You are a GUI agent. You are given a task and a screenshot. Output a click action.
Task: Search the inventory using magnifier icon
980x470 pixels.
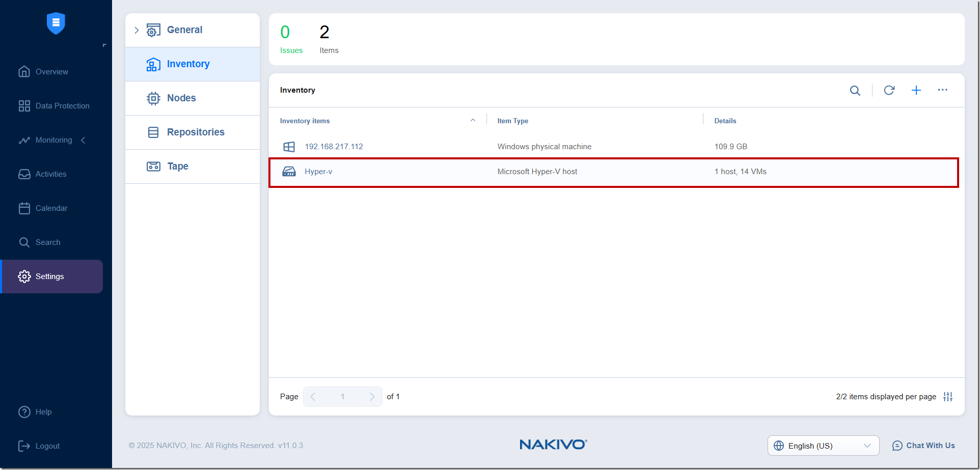[x=855, y=90]
